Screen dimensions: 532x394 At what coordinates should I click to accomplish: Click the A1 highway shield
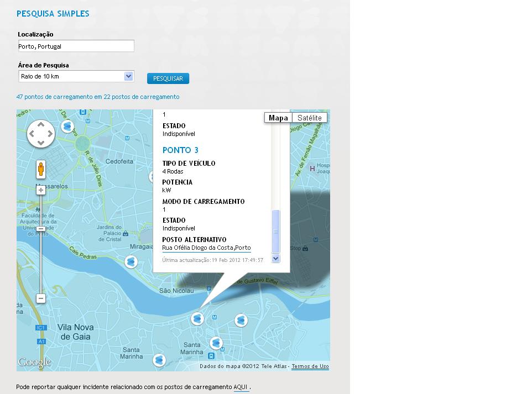[41, 341]
